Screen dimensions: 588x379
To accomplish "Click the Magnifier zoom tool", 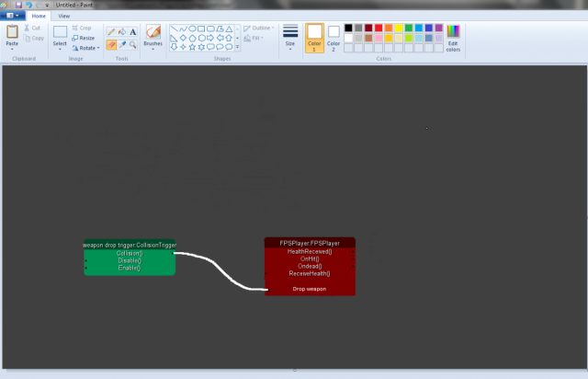I will [133, 44].
